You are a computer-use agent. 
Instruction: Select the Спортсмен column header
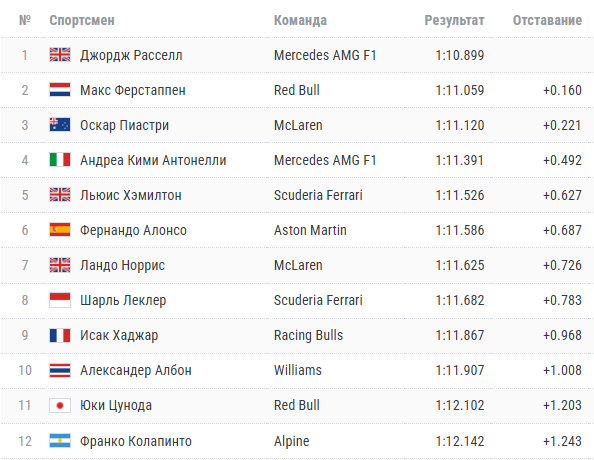pos(82,20)
